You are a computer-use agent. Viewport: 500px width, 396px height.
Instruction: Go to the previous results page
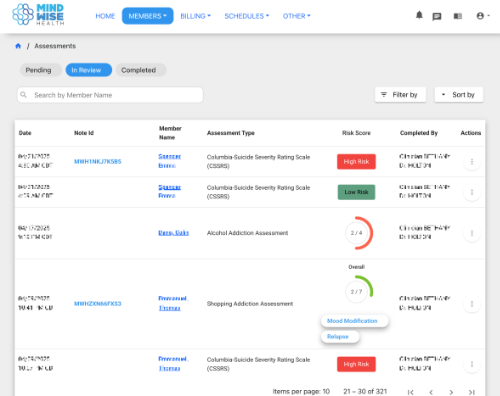tap(431, 392)
